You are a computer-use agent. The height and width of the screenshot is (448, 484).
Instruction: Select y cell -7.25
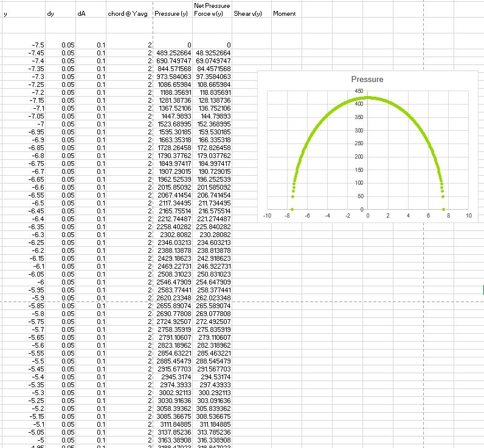point(24,84)
